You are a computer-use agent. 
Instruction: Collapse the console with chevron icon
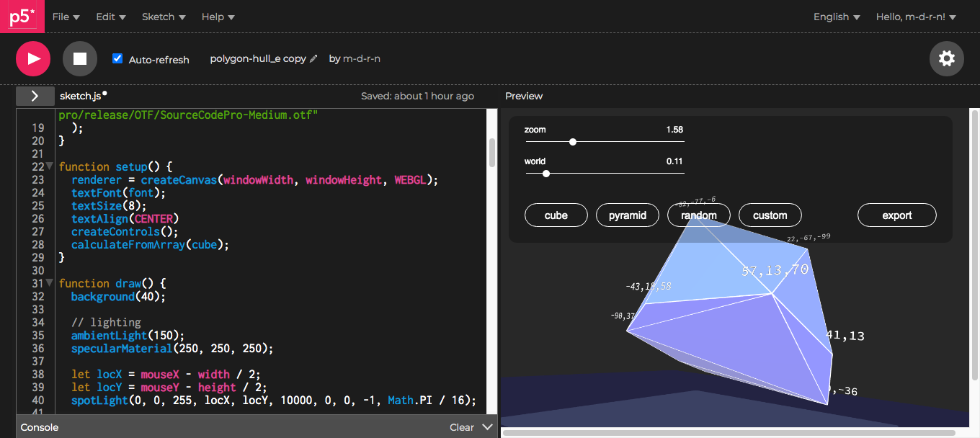[488, 427]
